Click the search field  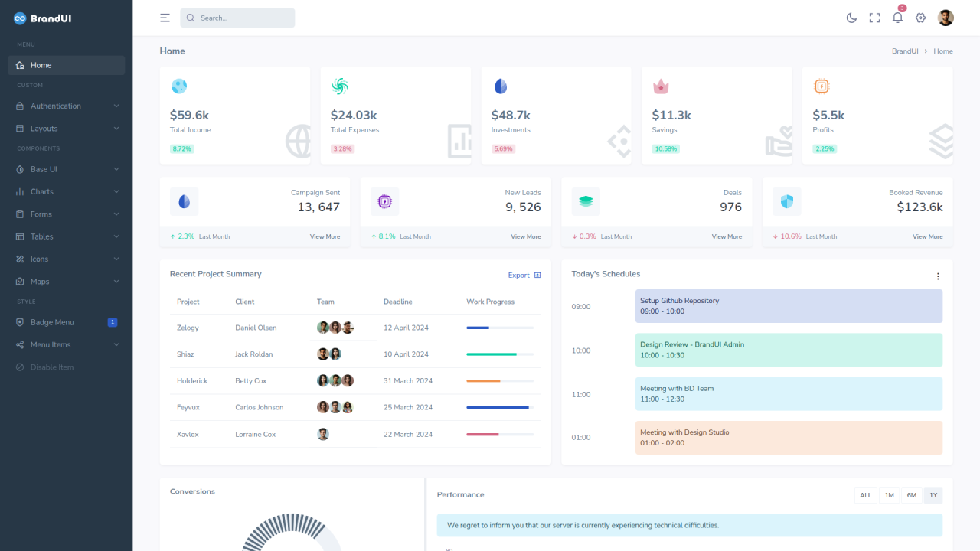pyautogui.click(x=237, y=18)
